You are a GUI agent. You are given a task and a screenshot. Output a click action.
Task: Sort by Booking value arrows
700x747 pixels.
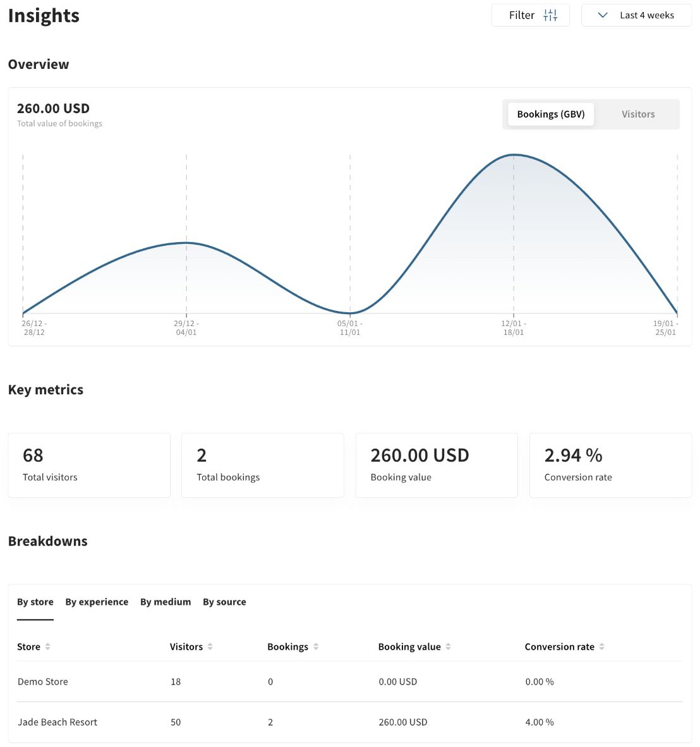coord(448,647)
